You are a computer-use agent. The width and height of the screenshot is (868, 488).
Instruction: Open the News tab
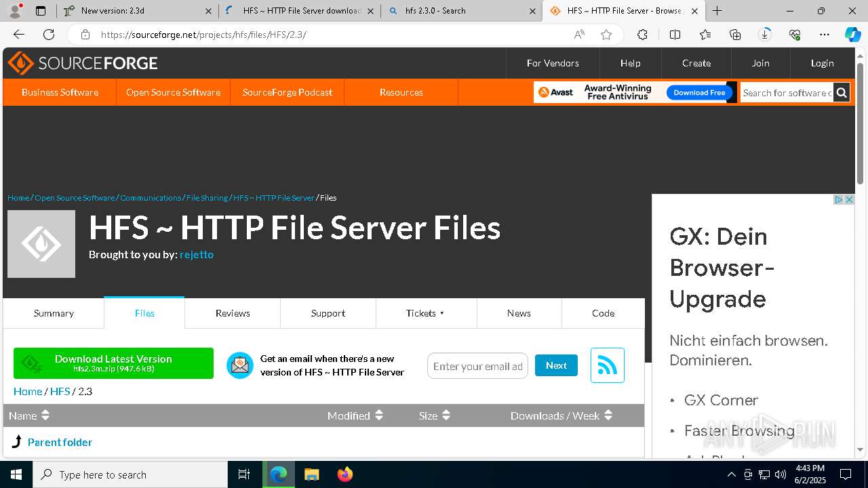coord(519,313)
